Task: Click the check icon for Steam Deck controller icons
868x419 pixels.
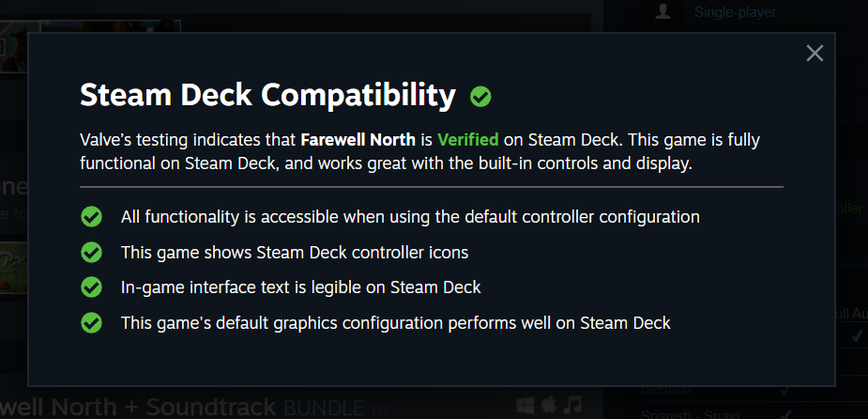Action: [x=91, y=253]
